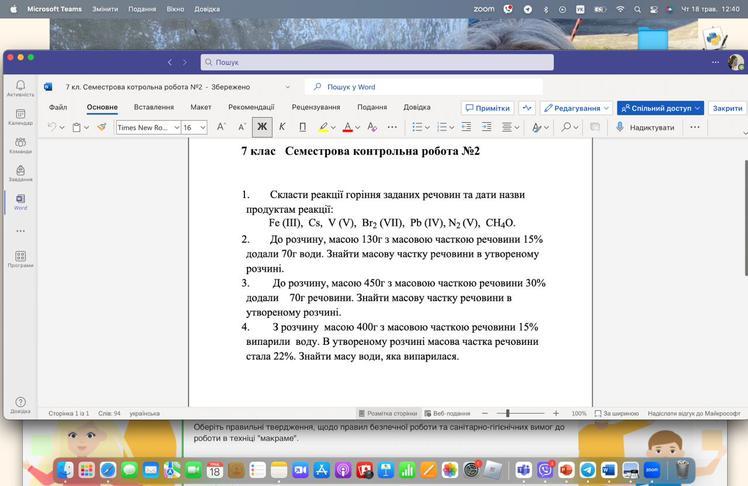Viewport: 748px width, 486px height.
Task: Switch to the Макет tab
Action: point(201,107)
